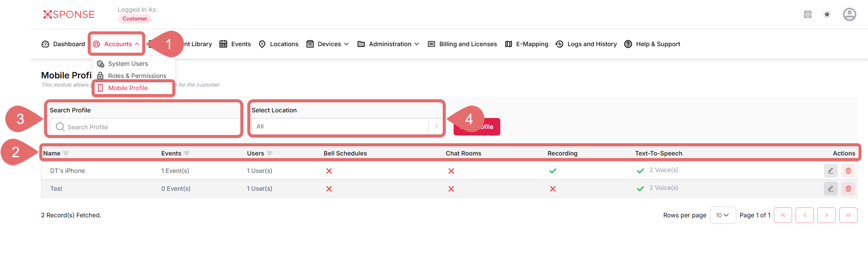Viewport: 868px width, 270px height.
Task: Delete the Test profile via trash icon
Action: coord(848,189)
